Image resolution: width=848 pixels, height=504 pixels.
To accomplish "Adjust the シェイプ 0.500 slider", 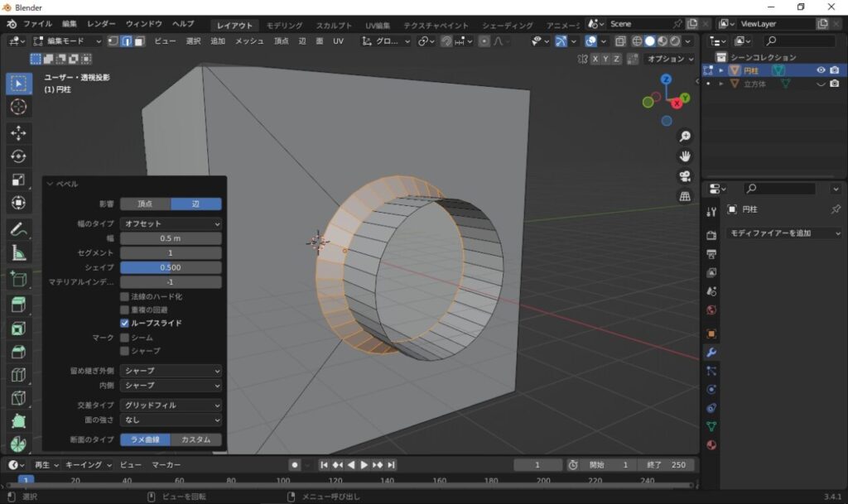I will 171,267.
